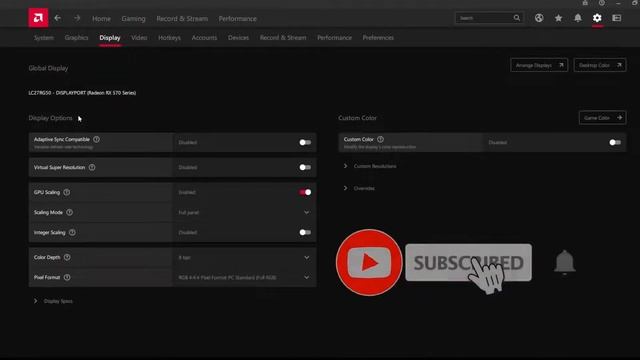Switch to Hotkeys tab

tap(169, 38)
